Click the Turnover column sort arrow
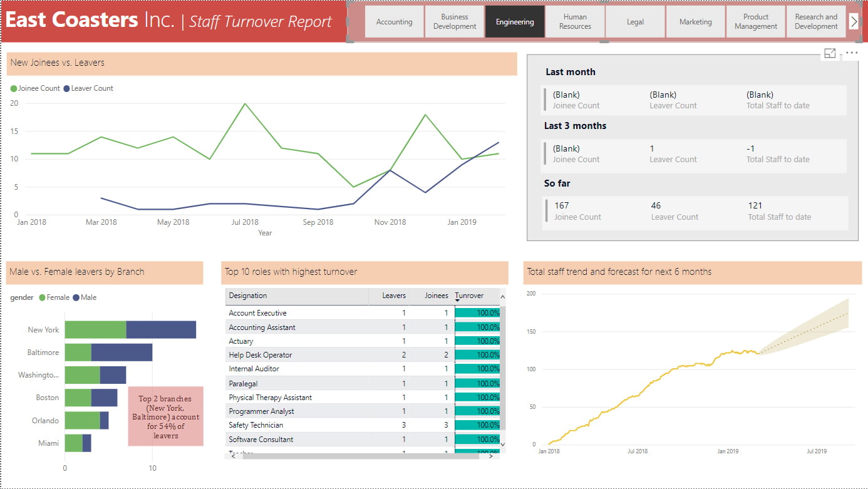The image size is (868, 489). click(458, 301)
